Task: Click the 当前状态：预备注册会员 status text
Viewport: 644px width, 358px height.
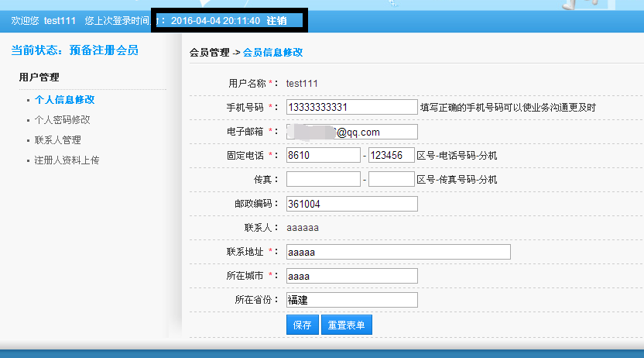Action: coord(75,50)
